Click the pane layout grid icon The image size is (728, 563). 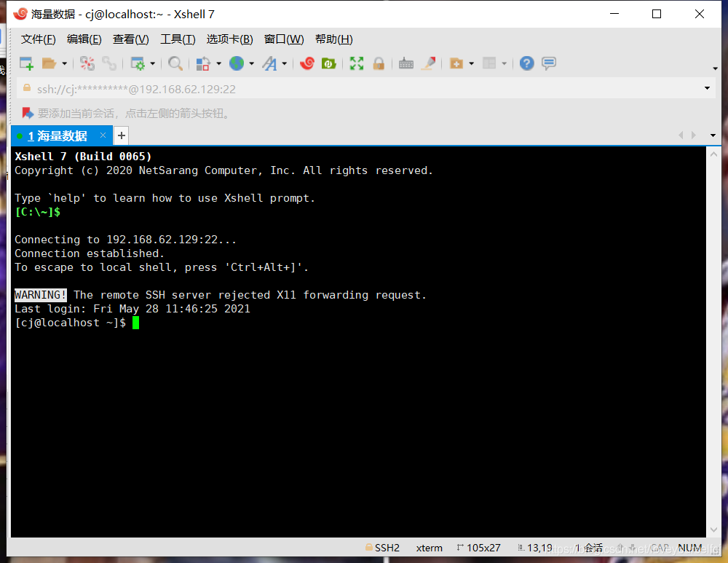click(489, 63)
